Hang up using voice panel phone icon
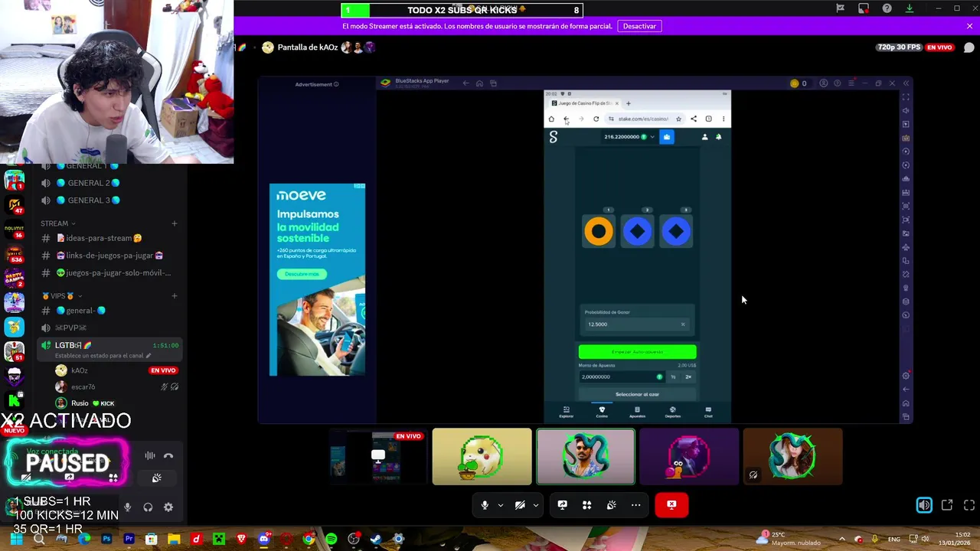980x551 pixels. tap(168, 456)
